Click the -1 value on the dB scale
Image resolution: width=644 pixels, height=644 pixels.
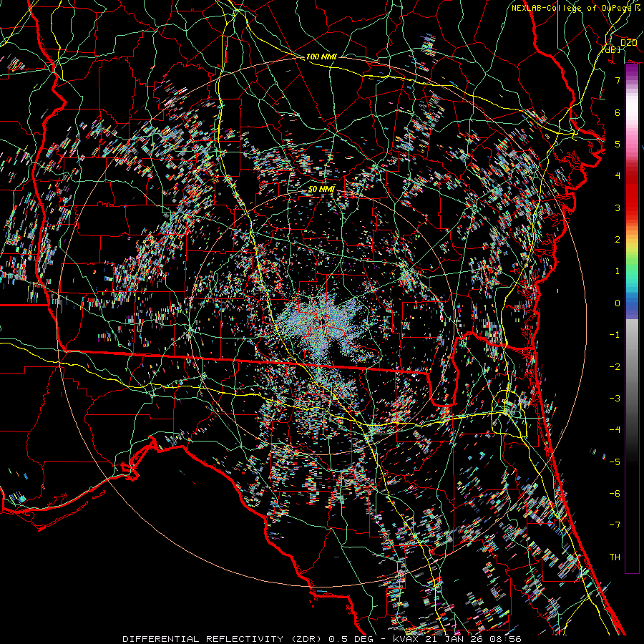(x=615, y=335)
